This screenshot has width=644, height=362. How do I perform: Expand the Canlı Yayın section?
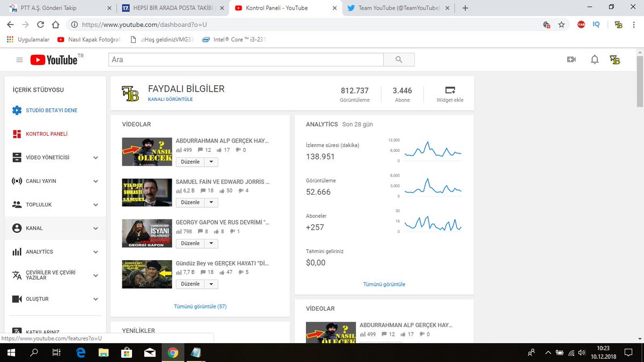tap(96, 181)
